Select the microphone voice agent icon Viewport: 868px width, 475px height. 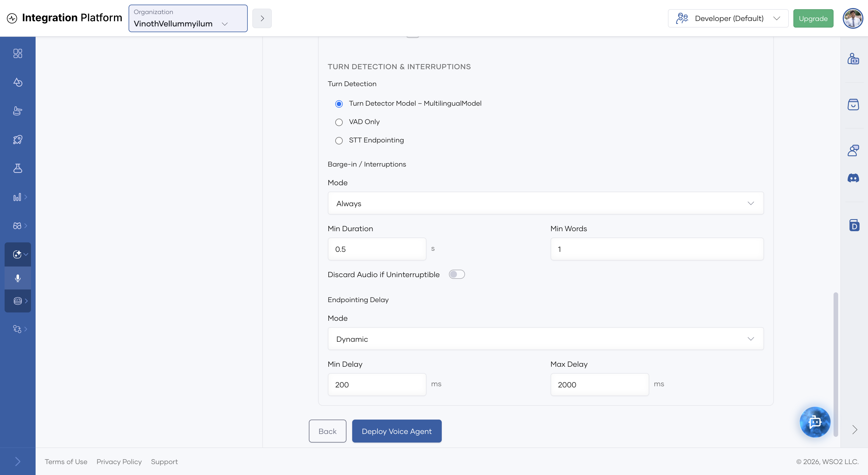pyautogui.click(x=18, y=278)
